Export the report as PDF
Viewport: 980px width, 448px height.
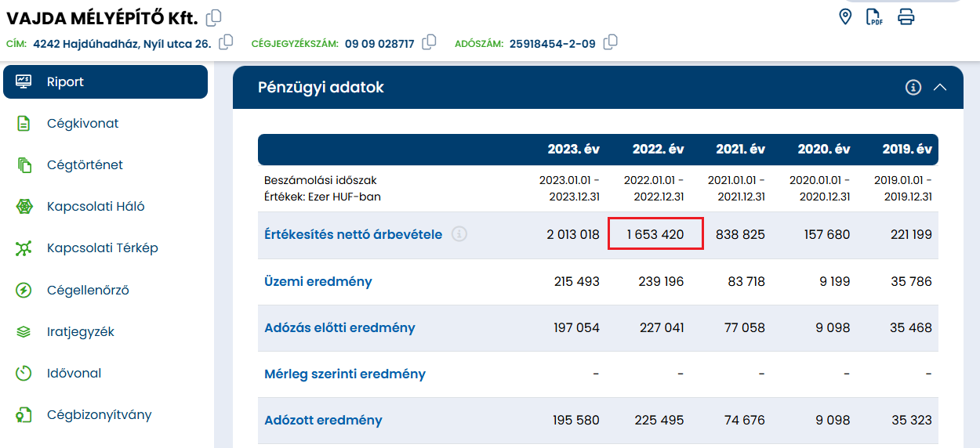pos(874,17)
